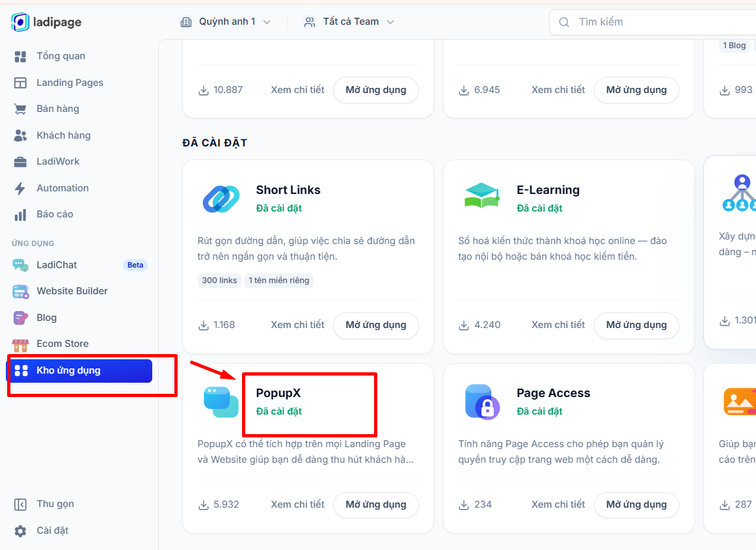Click the Beta badge next to LadiChat
The width and height of the screenshot is (756, 550).
[135, 265]
